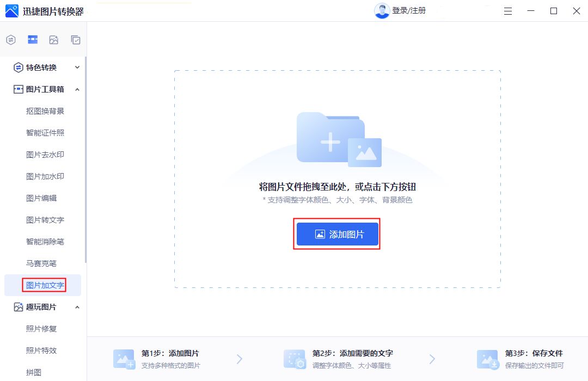588x381 pixels.
Task: Click the sidebar vertical scrollbar
Action: pos(85,163)
